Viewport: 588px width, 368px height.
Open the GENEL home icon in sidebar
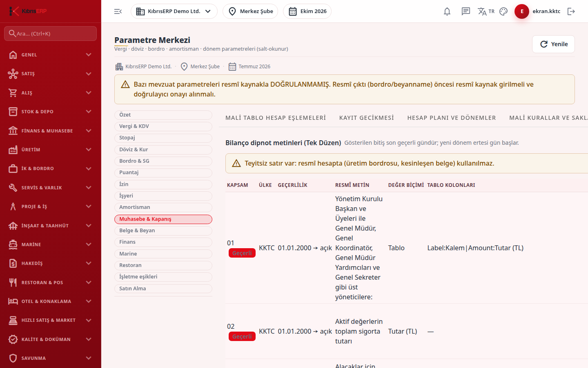tap(13, 55)
